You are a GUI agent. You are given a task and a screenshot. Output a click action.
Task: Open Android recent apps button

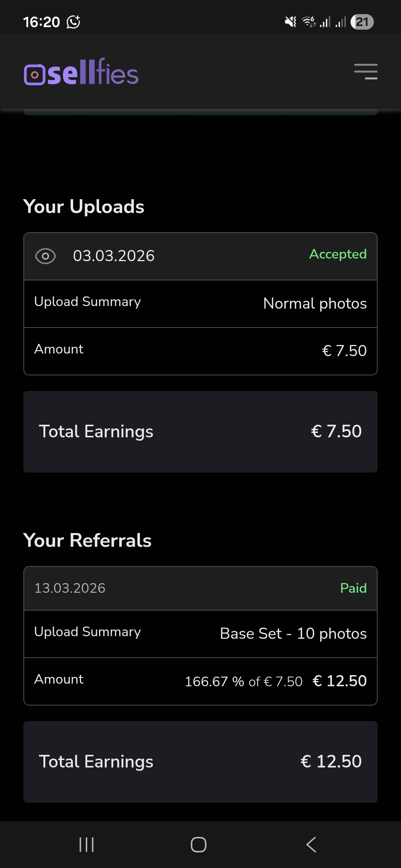click(87, 845)
